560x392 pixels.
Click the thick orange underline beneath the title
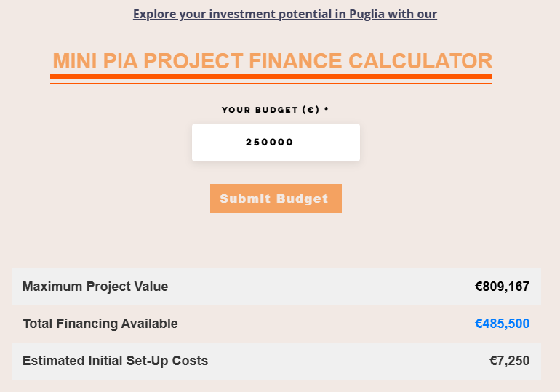[x=271, y=76]
